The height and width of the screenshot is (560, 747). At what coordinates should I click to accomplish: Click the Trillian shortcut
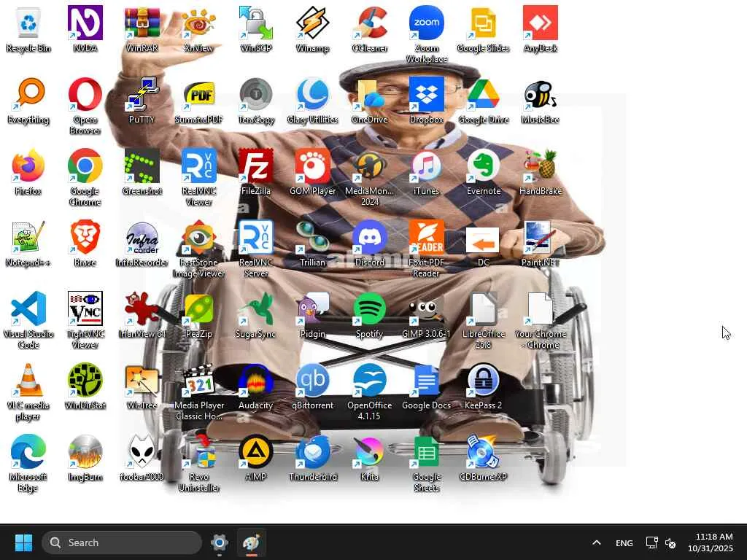[x=312, y=244]
